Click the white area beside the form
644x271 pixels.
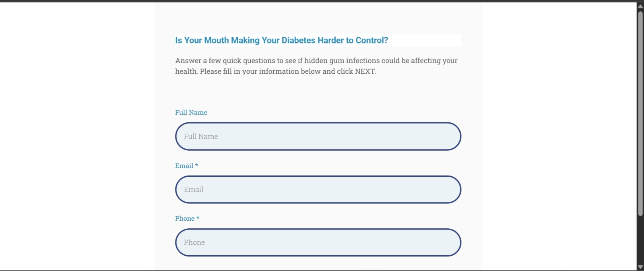click(80, 141)
